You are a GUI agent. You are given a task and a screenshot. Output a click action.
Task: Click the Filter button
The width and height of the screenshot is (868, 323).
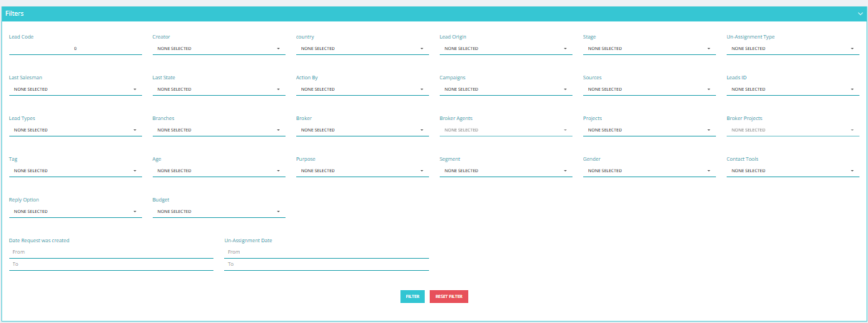(x=413, y=297)
